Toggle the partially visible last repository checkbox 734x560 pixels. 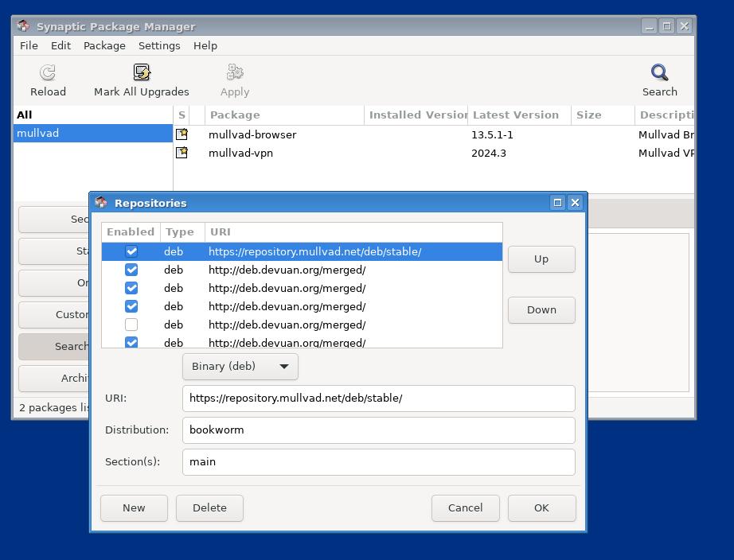pyautogui.click(x=131, y=342)
